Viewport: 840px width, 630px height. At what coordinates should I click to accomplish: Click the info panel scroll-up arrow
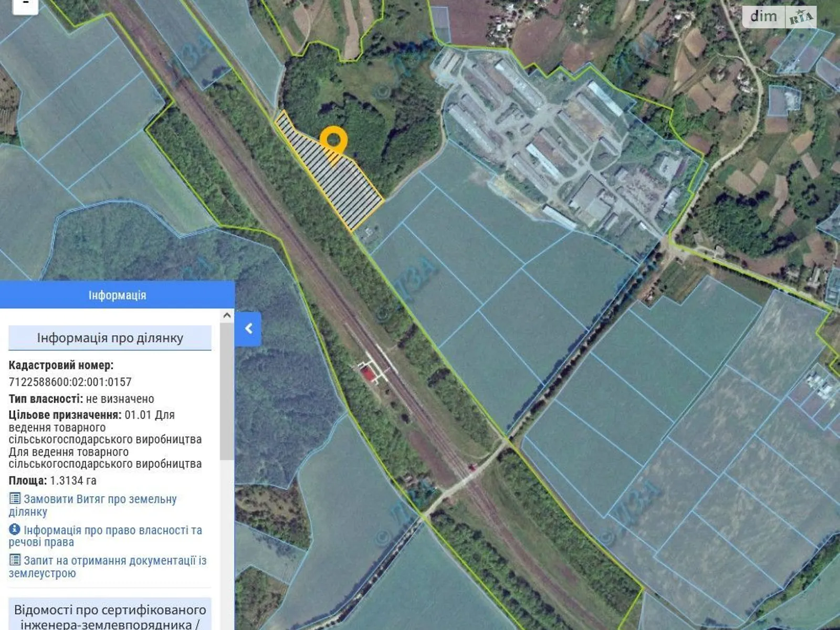tap(227, 316)
